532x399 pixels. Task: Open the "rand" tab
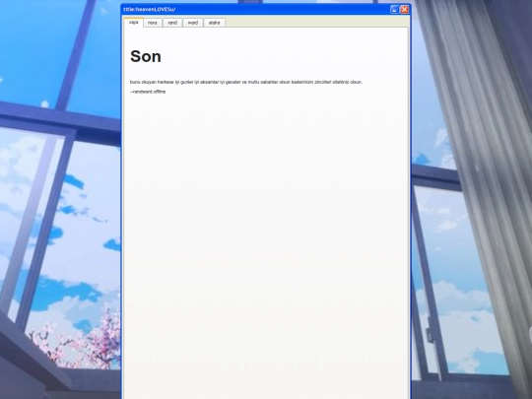pos(172,23)
